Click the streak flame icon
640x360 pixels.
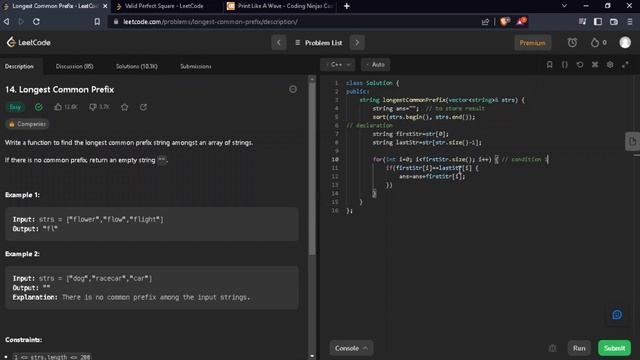point(595,42)
